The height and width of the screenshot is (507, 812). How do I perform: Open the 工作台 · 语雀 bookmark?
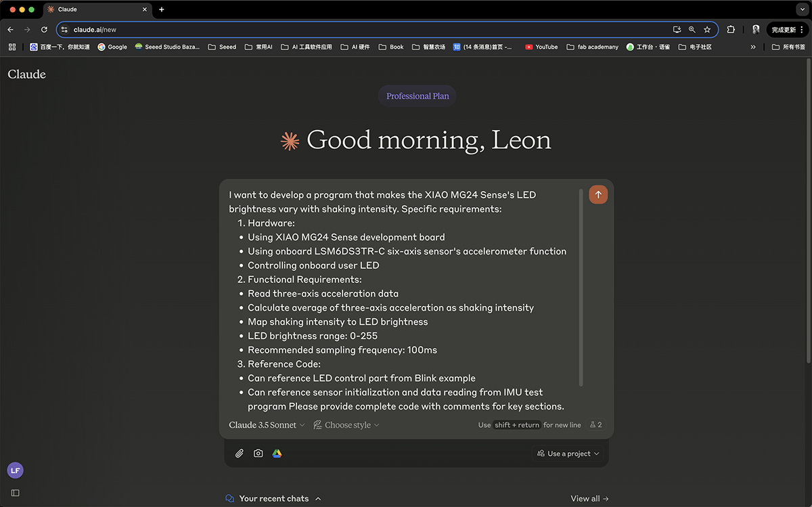(x=648, y=47)
